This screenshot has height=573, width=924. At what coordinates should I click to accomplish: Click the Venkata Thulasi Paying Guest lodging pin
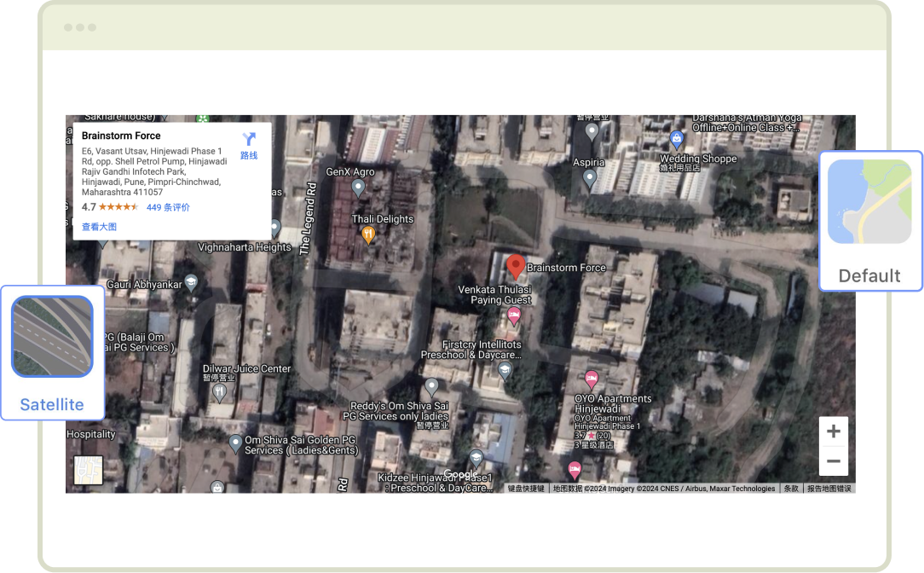pos(514,315)
